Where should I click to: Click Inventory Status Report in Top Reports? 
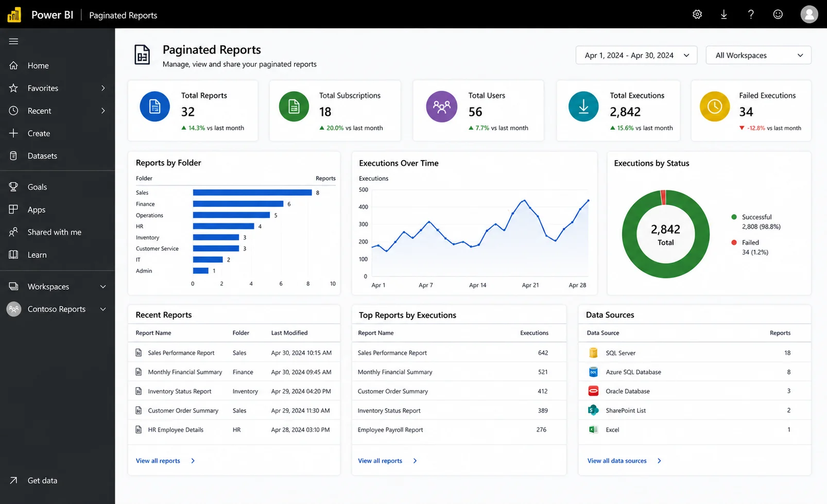coord(389,410)
